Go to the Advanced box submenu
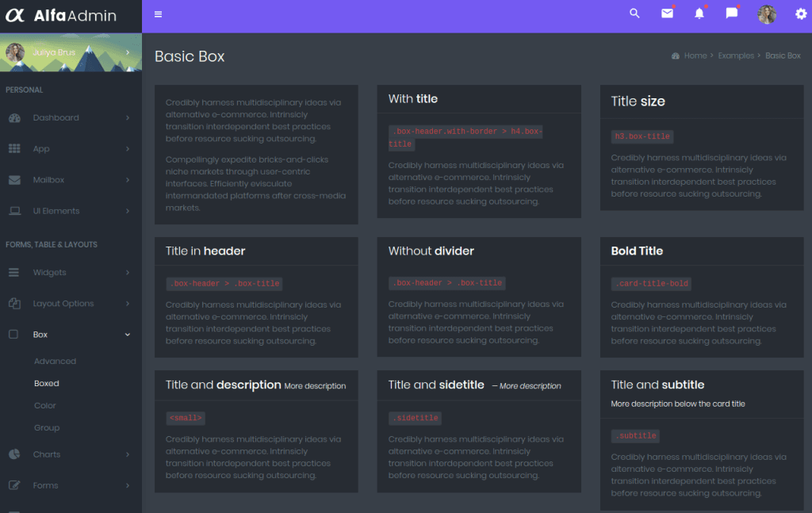 tap(55, 362)
